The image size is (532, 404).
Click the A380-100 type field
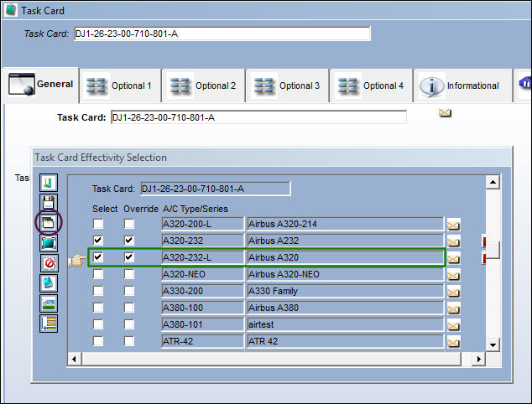coord(202,308)
